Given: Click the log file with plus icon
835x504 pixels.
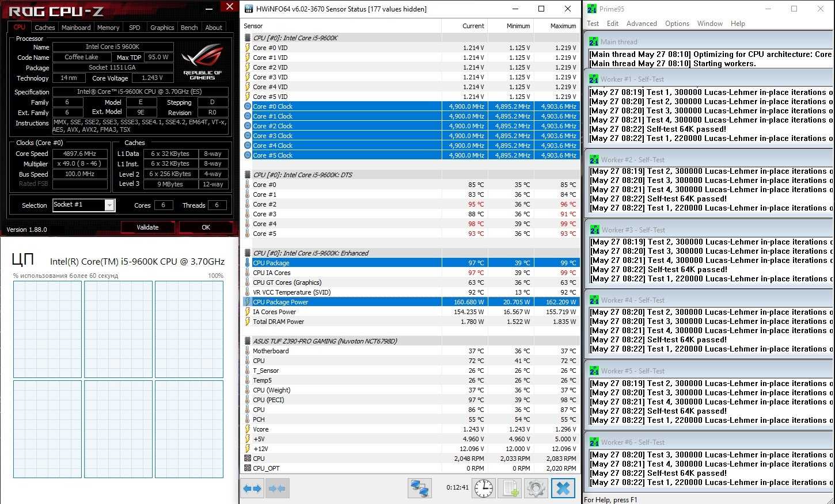Looking at the screenshot, I should [510, 488].
